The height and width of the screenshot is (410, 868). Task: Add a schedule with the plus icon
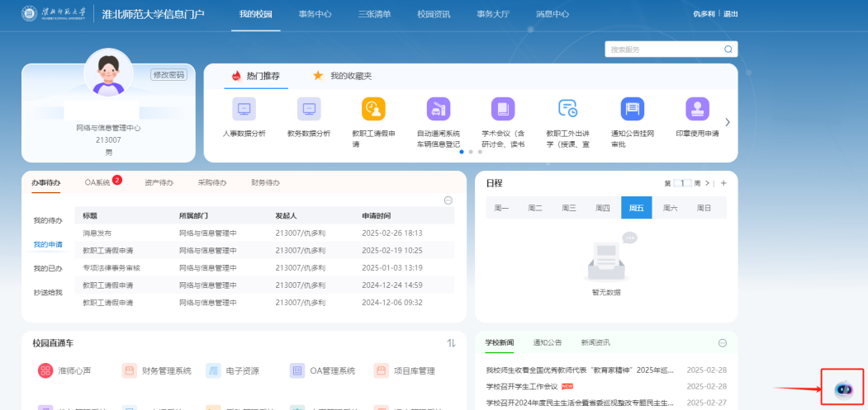pyautogui.click(x=723, y=183)
